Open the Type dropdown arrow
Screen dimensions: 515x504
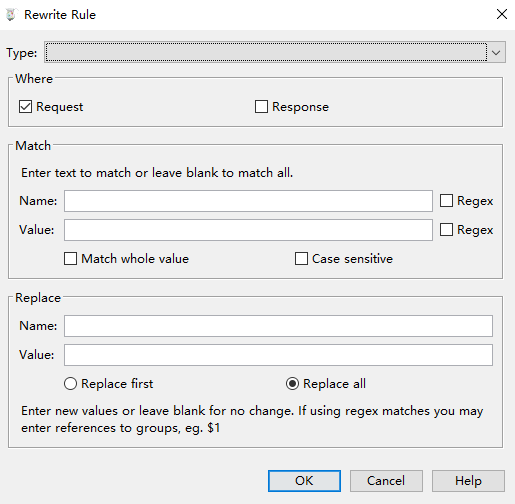(x=496, y=52)
